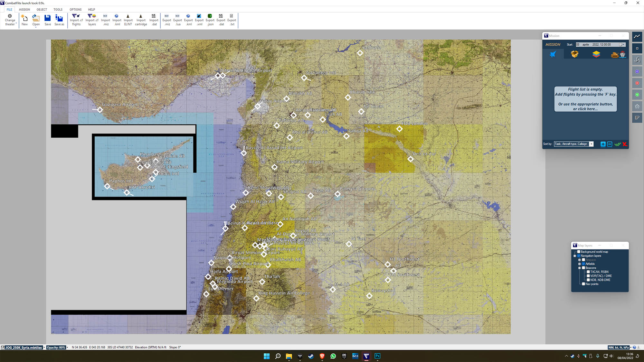Open the MISSION menu
The height and width of the screenshot is (362, 644).
click(24, 9)
